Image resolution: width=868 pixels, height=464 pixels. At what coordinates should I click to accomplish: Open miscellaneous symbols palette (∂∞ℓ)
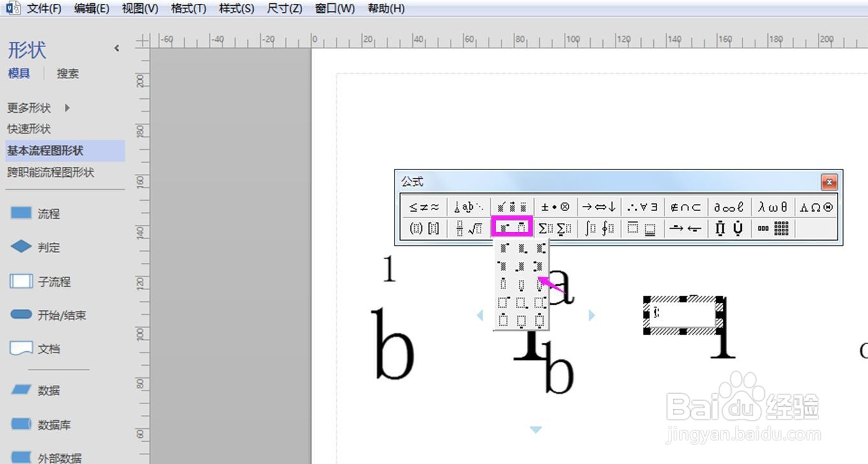click(x=728, y=207)
